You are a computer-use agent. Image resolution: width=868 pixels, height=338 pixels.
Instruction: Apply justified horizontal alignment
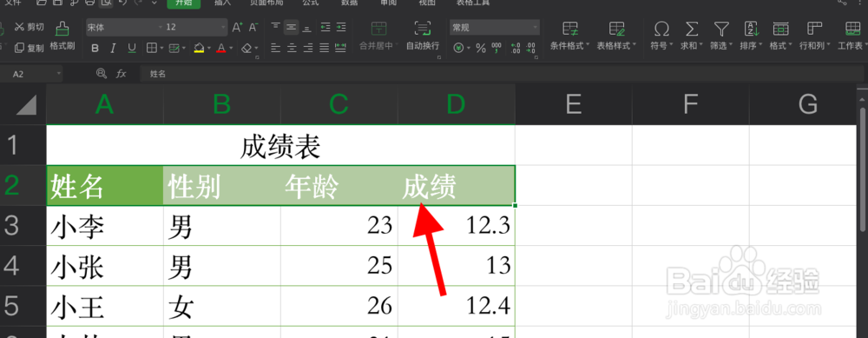(x=325, y=48)
